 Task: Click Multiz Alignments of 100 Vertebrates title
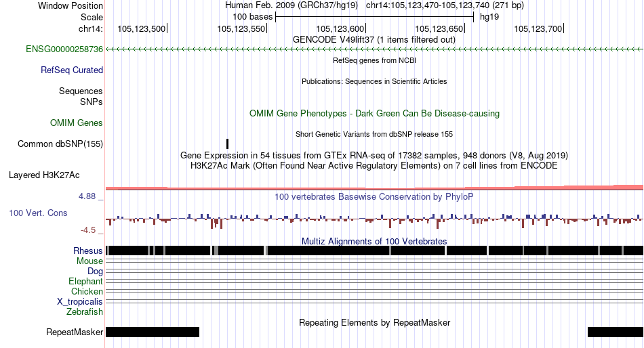click(x=374, y=241)
